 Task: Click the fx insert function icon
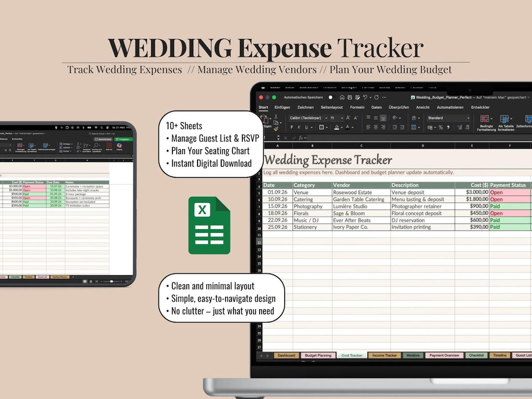(x=300, y=138)
